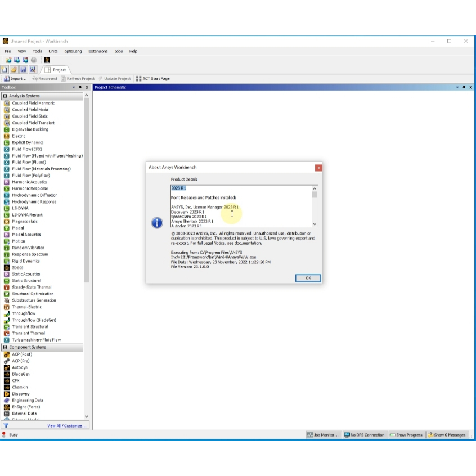
Task: Open the ACT Start Page
Action: tap(152, 79)
